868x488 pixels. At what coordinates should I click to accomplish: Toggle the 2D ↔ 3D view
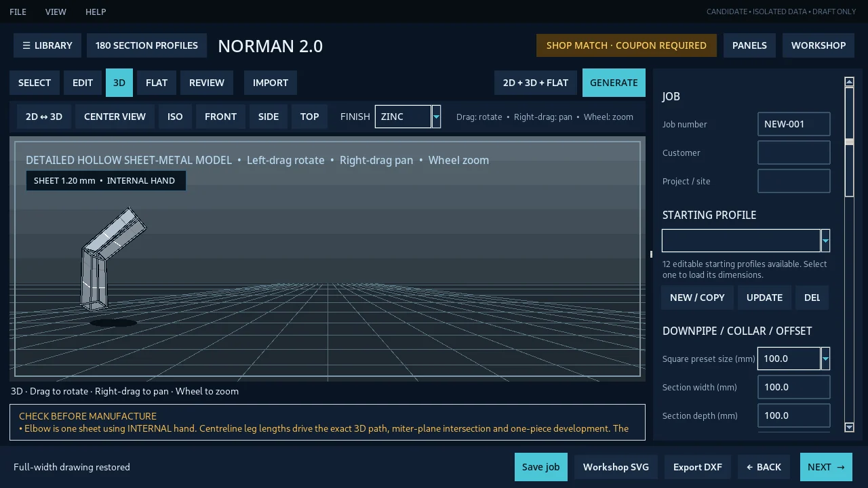[44, 117]
